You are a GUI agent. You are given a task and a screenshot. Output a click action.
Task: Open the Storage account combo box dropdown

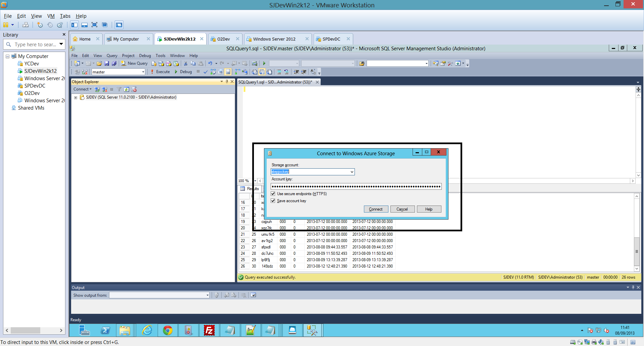352,172
